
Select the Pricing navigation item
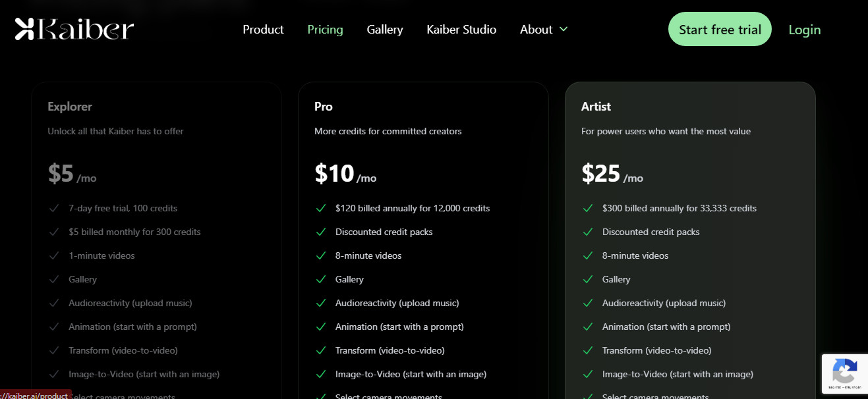tap(325, 30)
